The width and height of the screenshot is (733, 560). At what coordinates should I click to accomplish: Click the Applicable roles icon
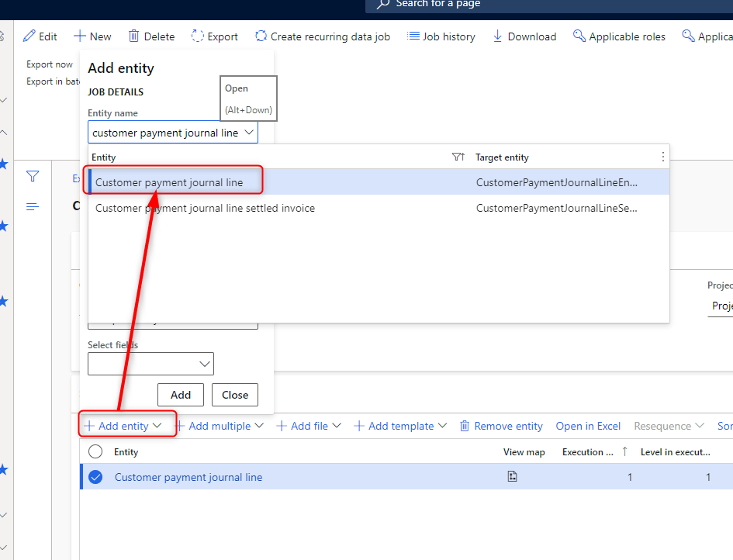(579, 36)
